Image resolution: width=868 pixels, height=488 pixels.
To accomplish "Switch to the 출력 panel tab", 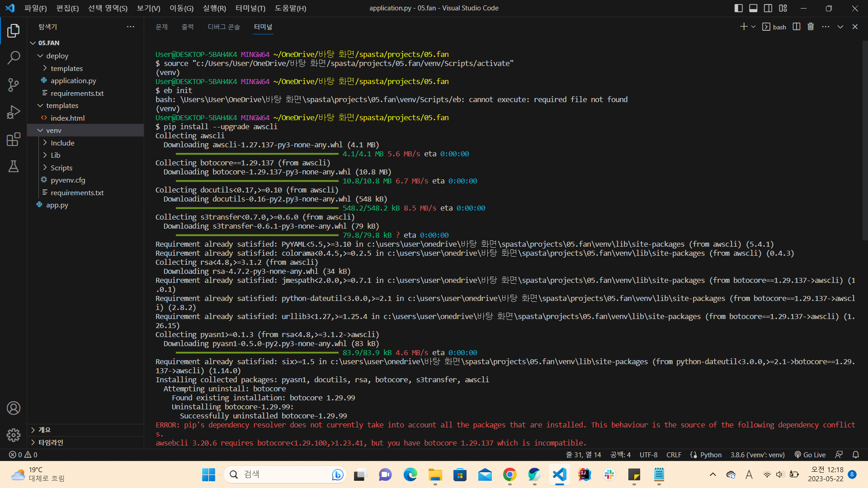I will click(x=188, y=27).
